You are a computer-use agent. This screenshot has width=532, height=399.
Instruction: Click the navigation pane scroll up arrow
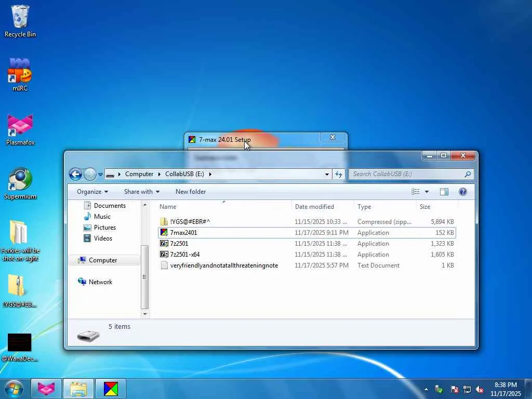(145, 205)
